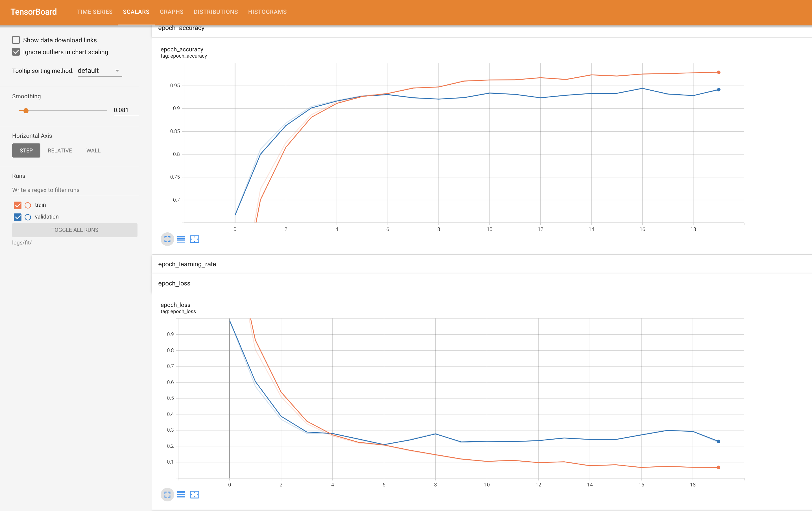
Task: Enable Show data download links
Action: pos(16,40)
